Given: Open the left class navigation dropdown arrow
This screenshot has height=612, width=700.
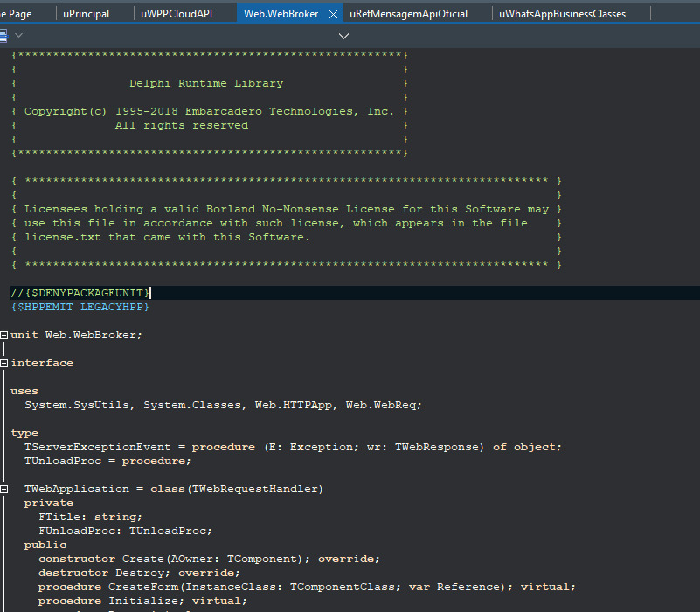Looking at the screenshot, I should (x=19, y=36).
